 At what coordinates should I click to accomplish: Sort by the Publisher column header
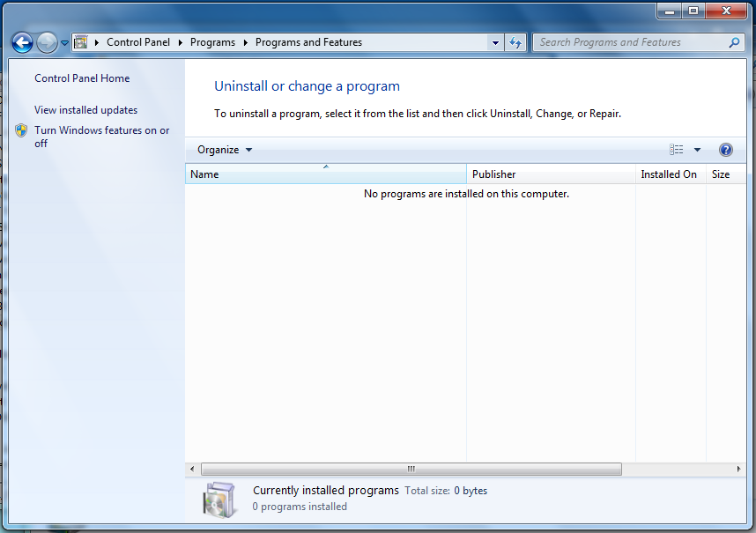point(551,174)
